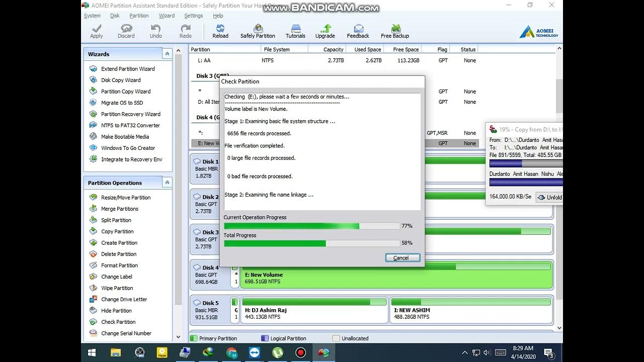The image size is (644, 362).
Task: Open Chrome from the taskbar
Action: click(x=231, y=352)
